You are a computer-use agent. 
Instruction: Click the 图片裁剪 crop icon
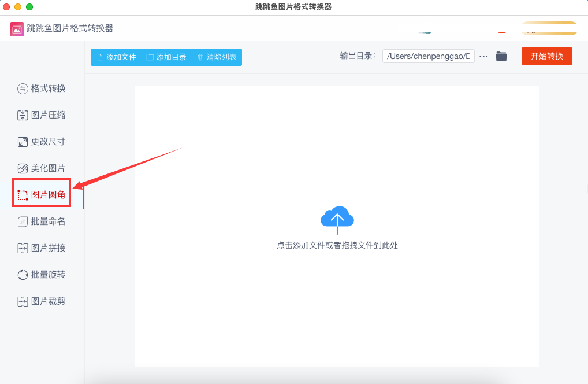(23, 301)
